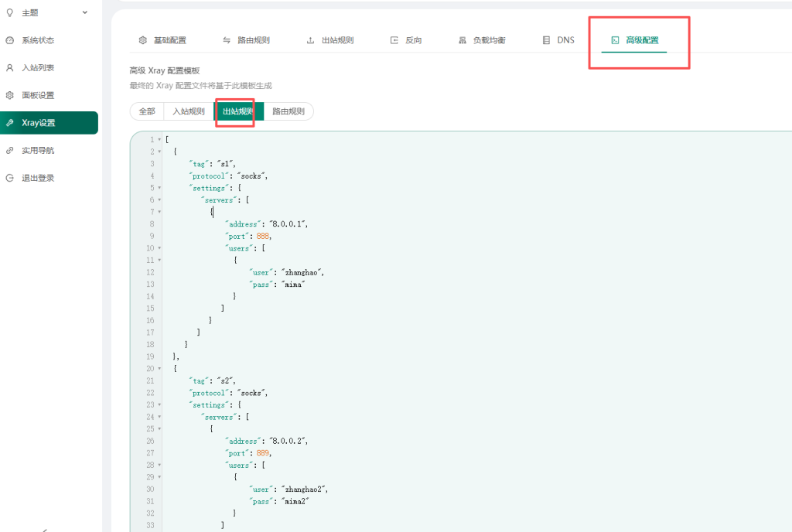Switch to the DNS tab

pyautogui.click(x=565, y=40)
